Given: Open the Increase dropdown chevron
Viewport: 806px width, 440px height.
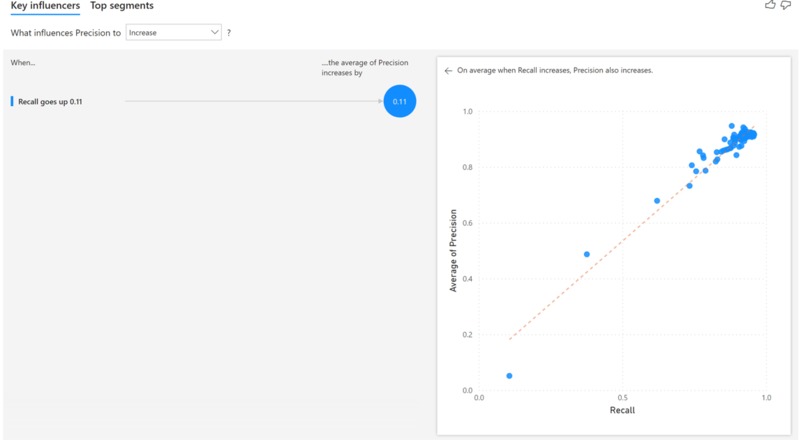Looking at the screenshot, I should tap(214, 32).
